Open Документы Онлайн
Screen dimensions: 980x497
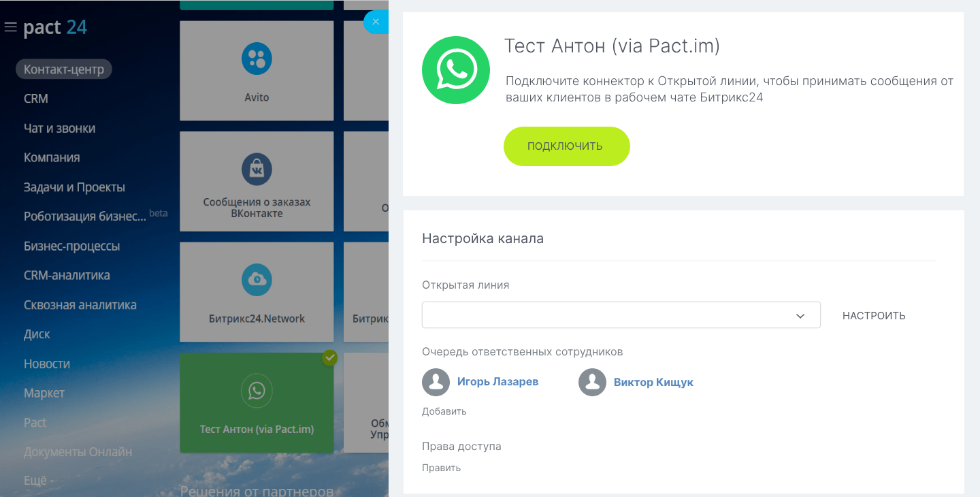(78, 452)
